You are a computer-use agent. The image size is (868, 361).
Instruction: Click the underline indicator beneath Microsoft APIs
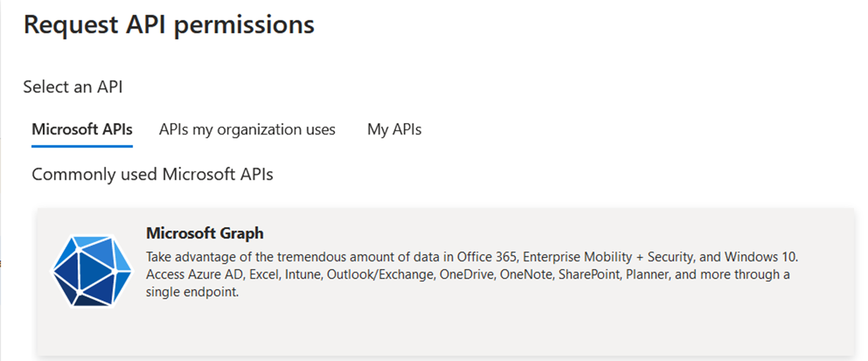point(82,143)
